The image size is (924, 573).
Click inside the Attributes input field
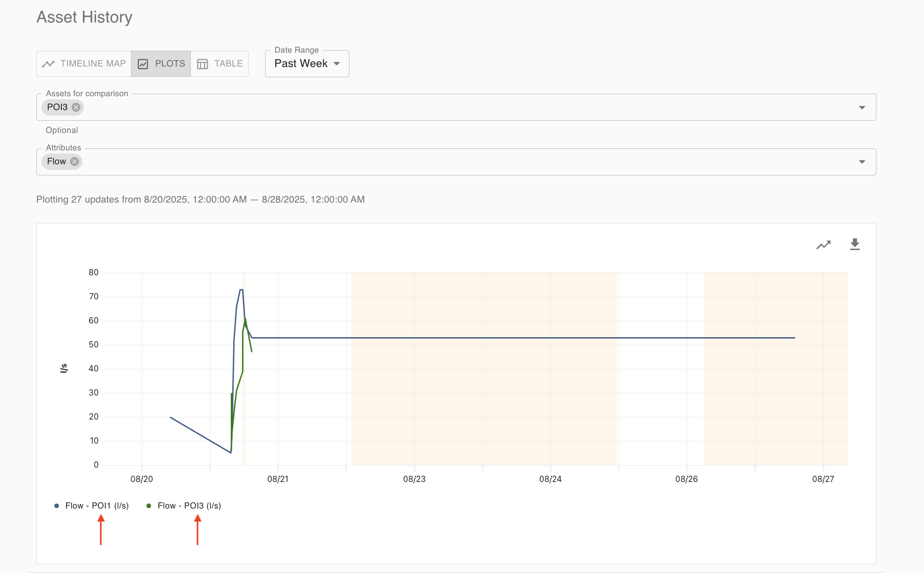pos(460,162)
